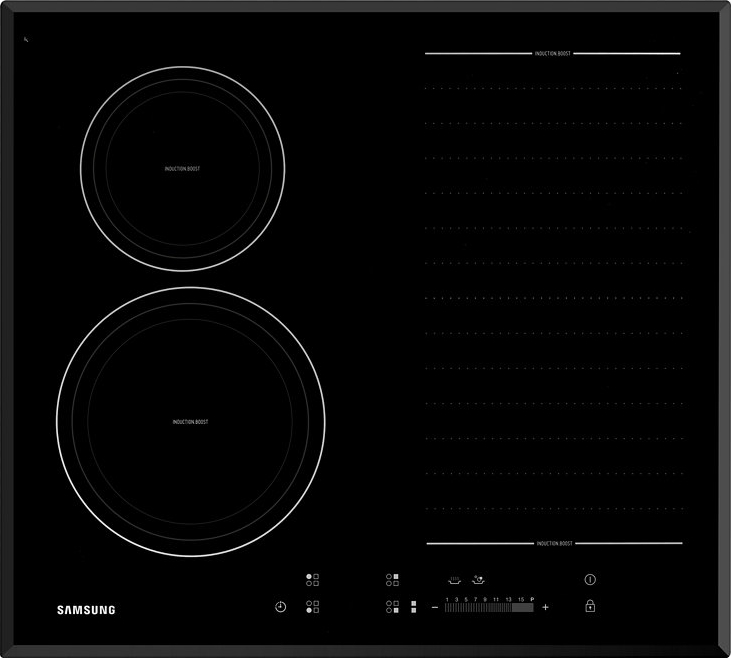Tap the keep warm pot icon
This screenshot has height=658, width=731.
coord(454,580)
